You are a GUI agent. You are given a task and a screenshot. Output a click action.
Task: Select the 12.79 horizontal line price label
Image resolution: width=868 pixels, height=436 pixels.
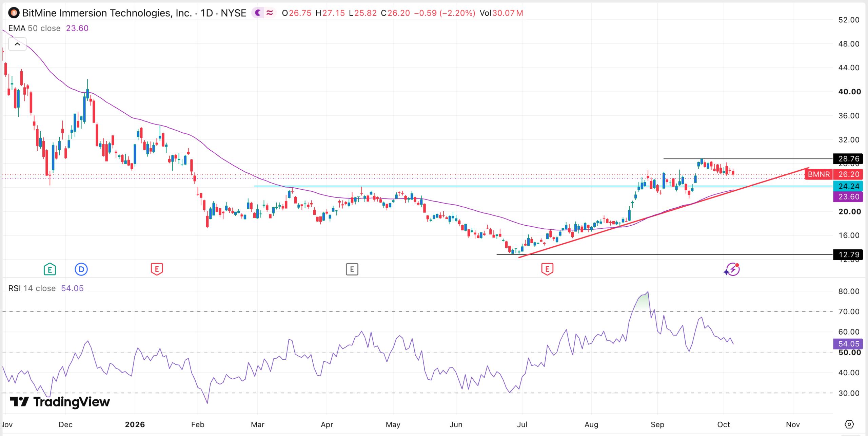coord(848,254)
